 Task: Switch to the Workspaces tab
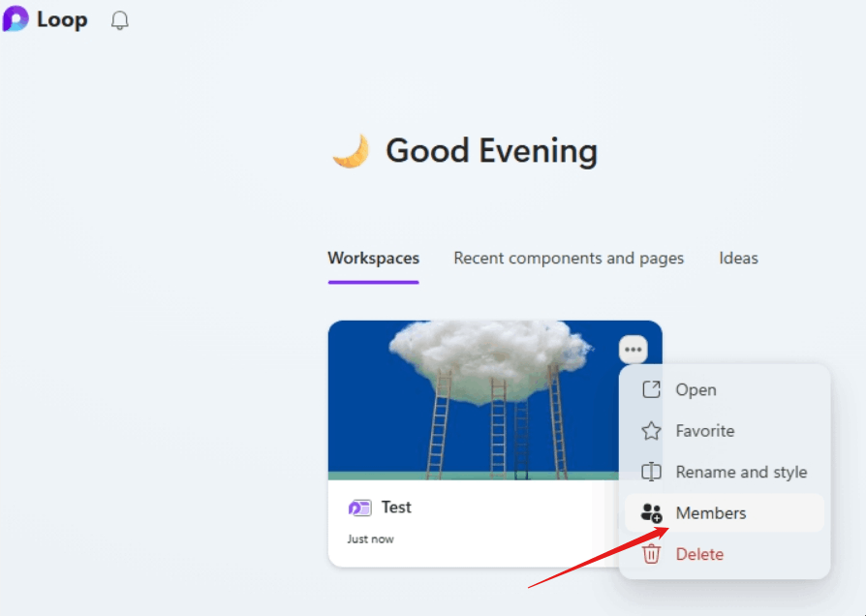click(x=373, y=259)
